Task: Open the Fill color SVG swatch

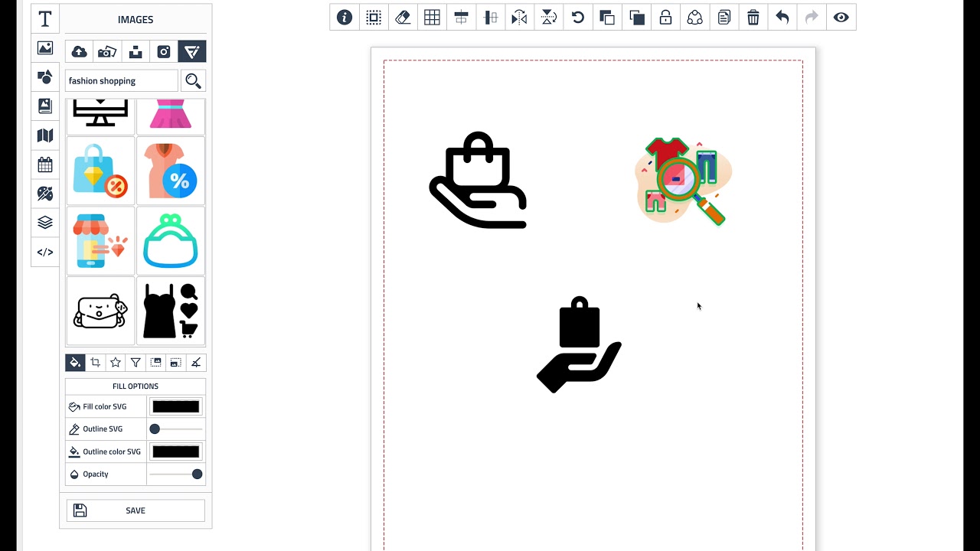Action: coord(176,406)
